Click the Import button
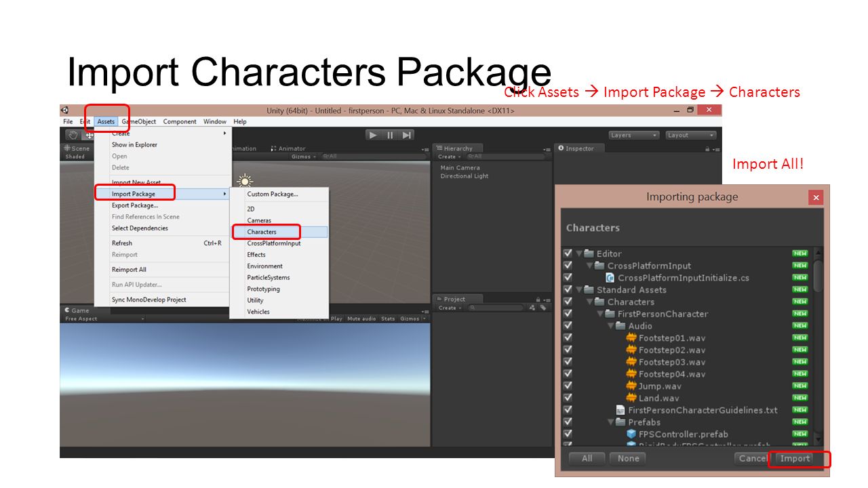The height and width of the screenshot is (488, 868). click(795, 459)
